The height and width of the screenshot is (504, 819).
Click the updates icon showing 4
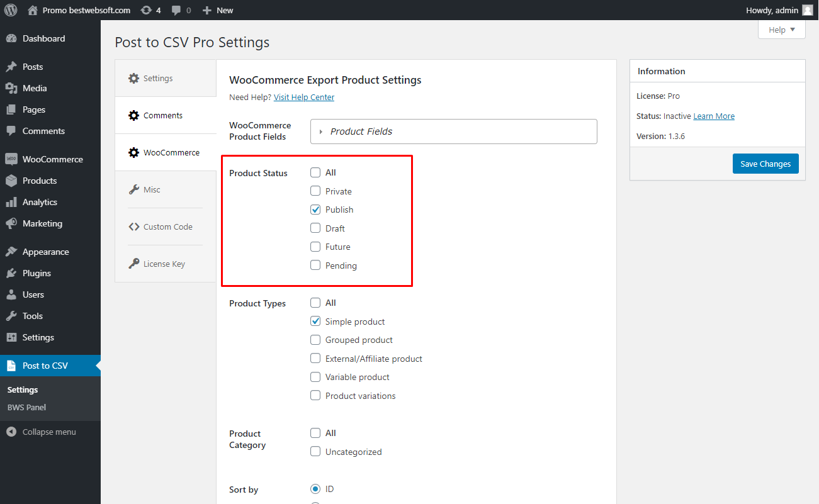146,10
